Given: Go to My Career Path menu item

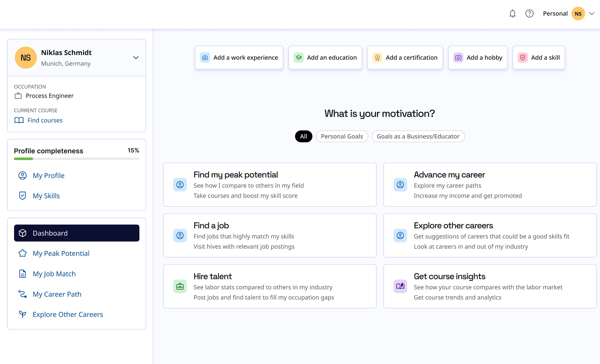Looking at the screenshot, I should pos(57,294).
